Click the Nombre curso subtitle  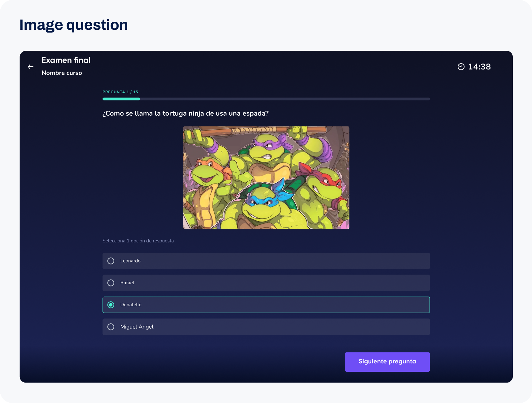coord(62,73)
